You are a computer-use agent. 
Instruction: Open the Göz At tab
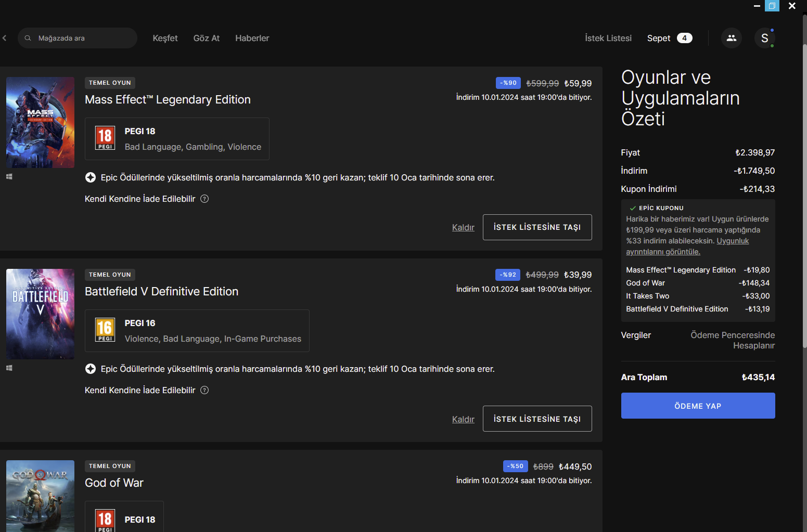pyautogui.click(x=207, y=38)
